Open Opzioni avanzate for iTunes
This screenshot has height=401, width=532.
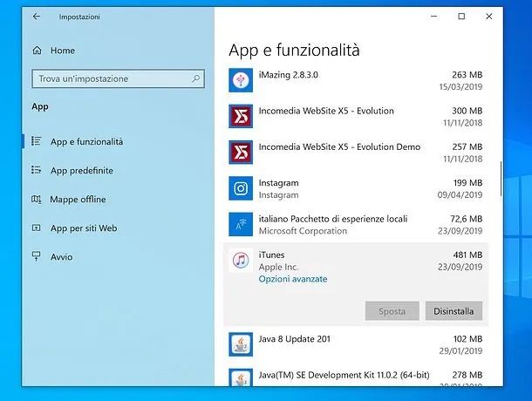pyautogui.click(x=293, y=279)
